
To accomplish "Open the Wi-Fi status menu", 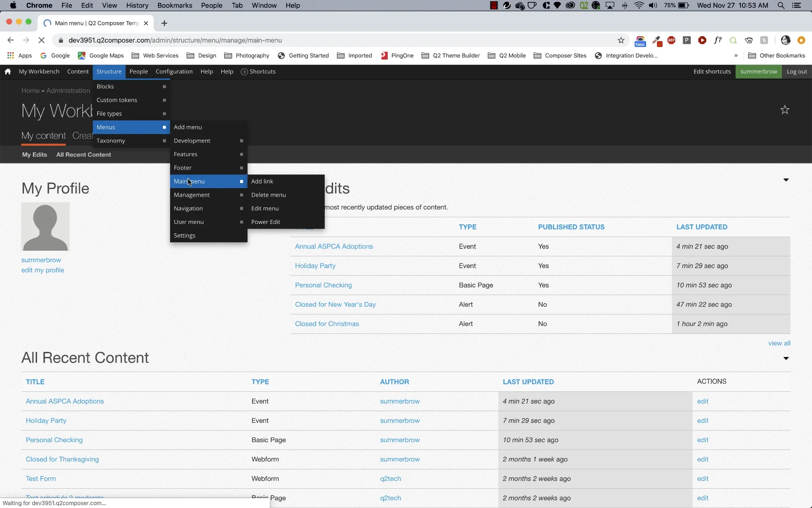I will 639,6.
